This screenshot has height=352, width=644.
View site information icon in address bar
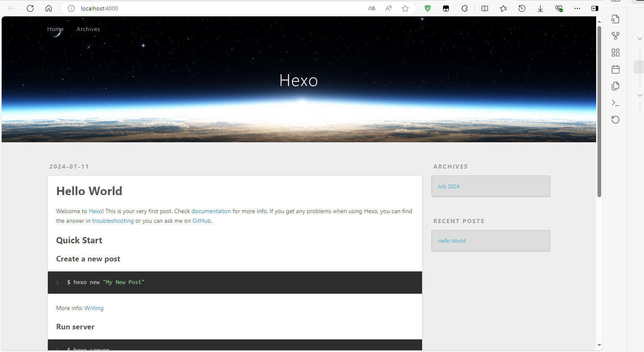(x=71, y=8)
